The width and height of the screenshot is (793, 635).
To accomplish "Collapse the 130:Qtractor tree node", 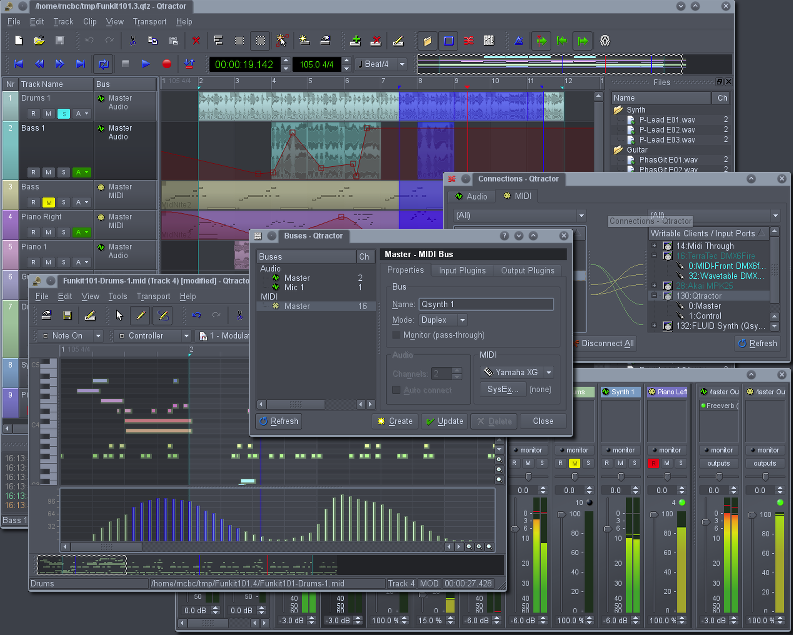I will (654, 296).
